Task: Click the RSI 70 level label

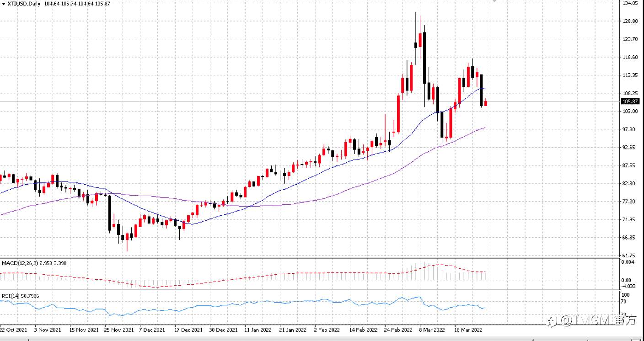Action: pyautogui.click(x=624, y=302)
